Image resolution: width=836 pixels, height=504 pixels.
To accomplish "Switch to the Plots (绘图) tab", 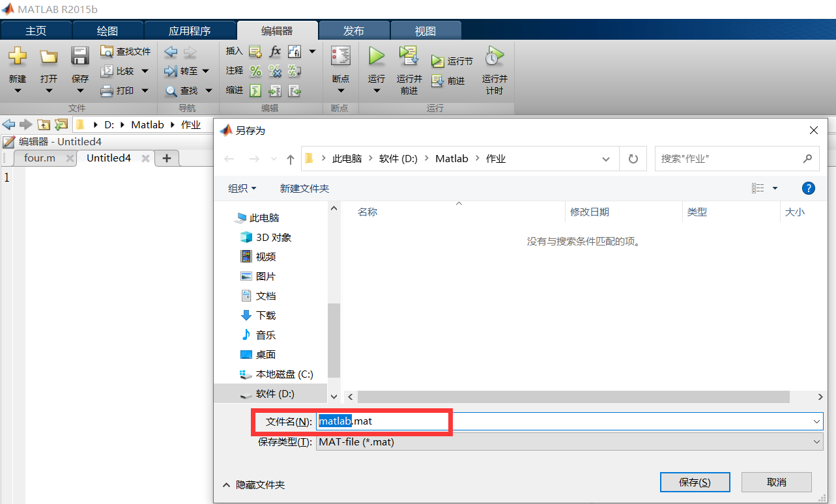I will click(x=108, y=31).
